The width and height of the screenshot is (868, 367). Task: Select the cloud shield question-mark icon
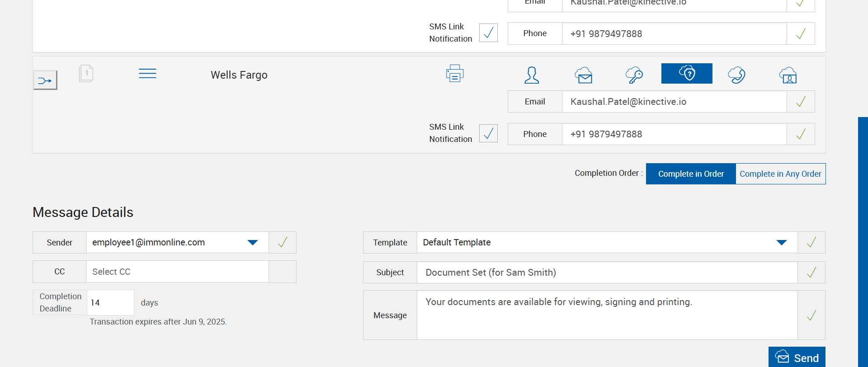(687, 73)
